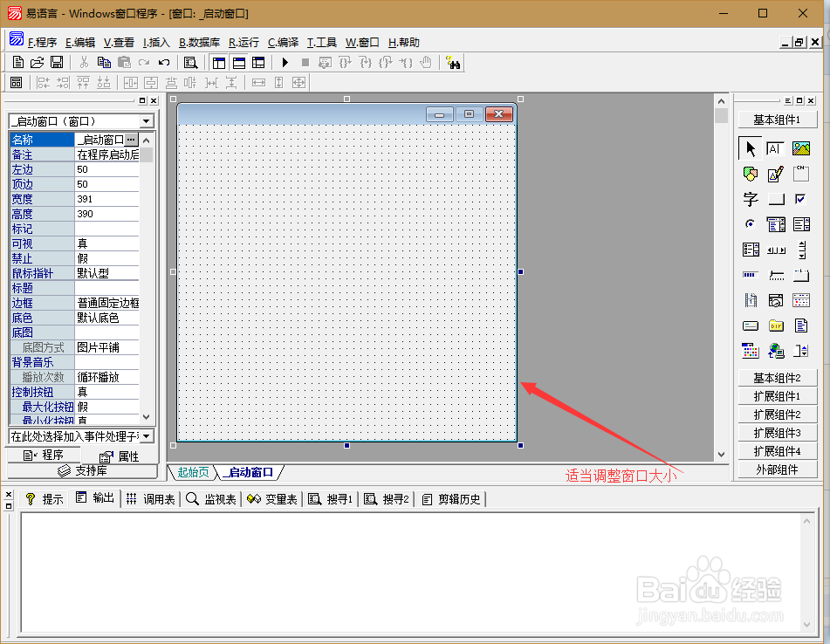Select the combo box component icon
Screen dimensions: 830x644
pos(776,224)
